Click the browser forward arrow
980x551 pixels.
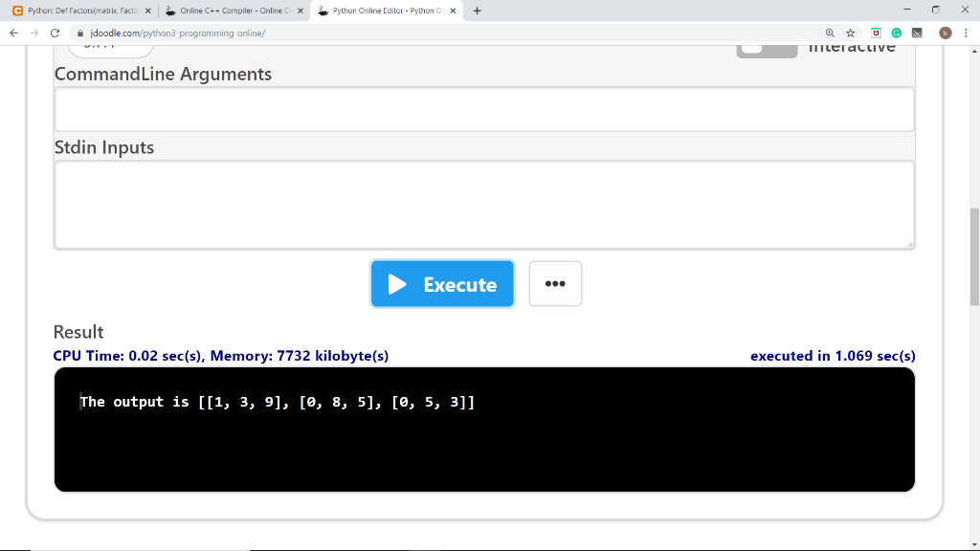tap(34, 33)
